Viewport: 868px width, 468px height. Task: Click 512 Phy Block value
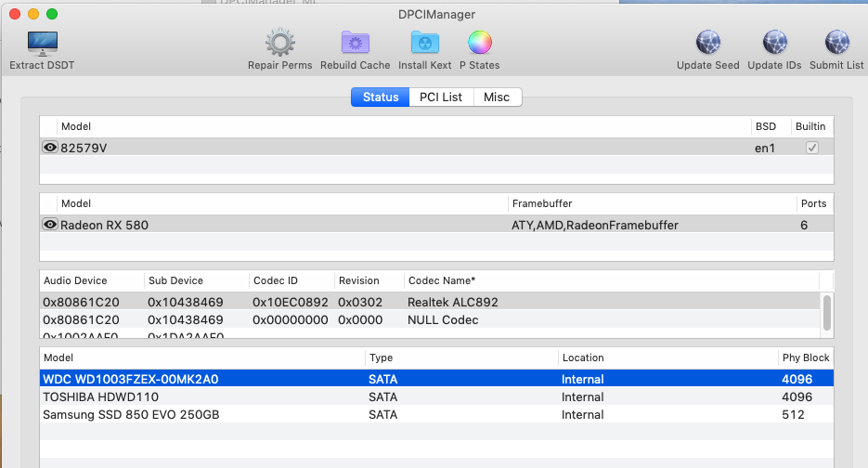793,414
